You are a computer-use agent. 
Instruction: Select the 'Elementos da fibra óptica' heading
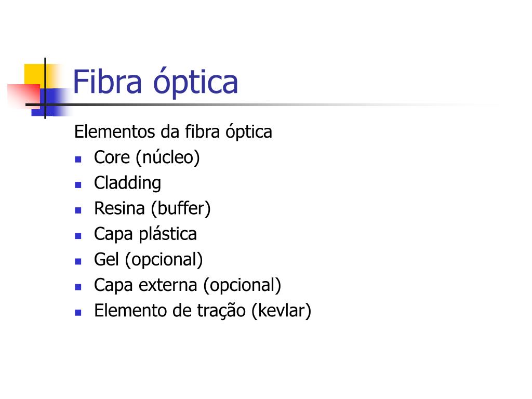(173, 132)
